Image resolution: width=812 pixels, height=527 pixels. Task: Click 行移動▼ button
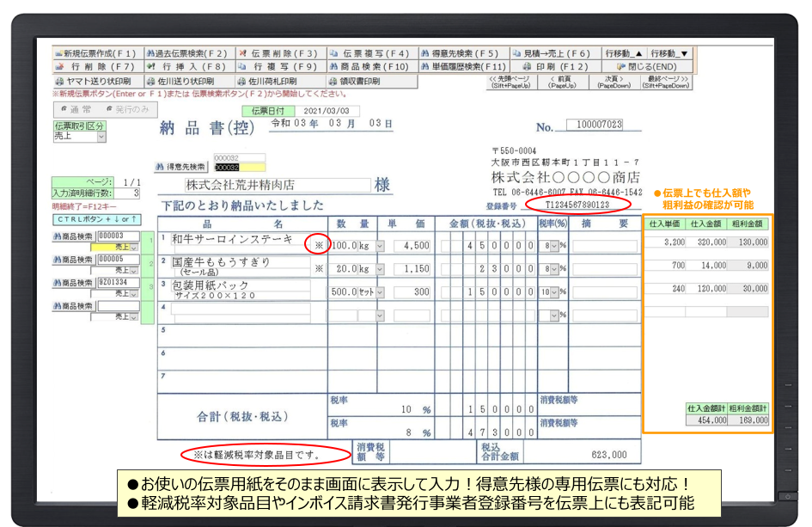click(x=669, y=53)
